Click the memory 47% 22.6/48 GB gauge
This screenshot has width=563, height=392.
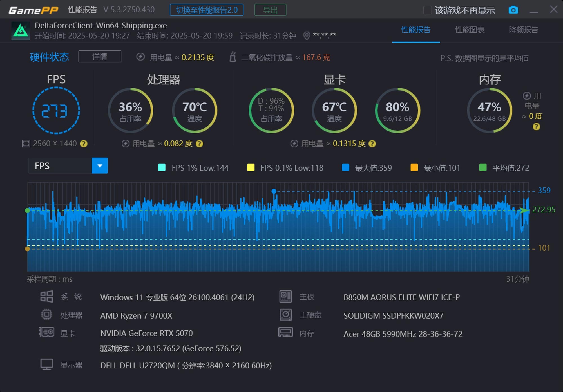490,110
